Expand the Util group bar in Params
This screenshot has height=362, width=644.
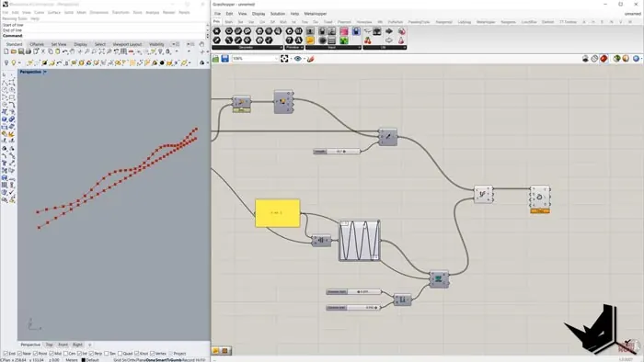pos(385,48)
